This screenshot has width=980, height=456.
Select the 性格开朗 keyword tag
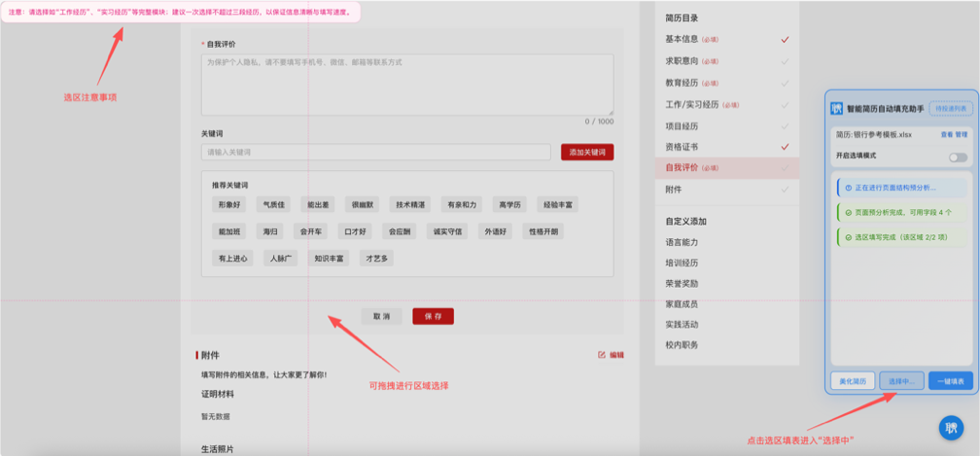point(543,231)
